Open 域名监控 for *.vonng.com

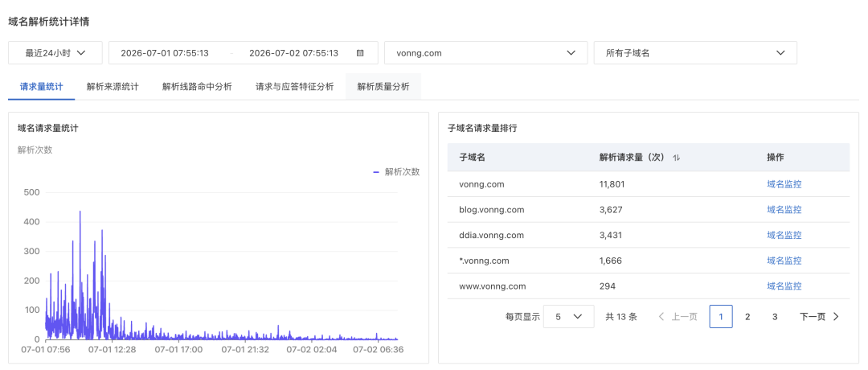click(x=784, y=261)
